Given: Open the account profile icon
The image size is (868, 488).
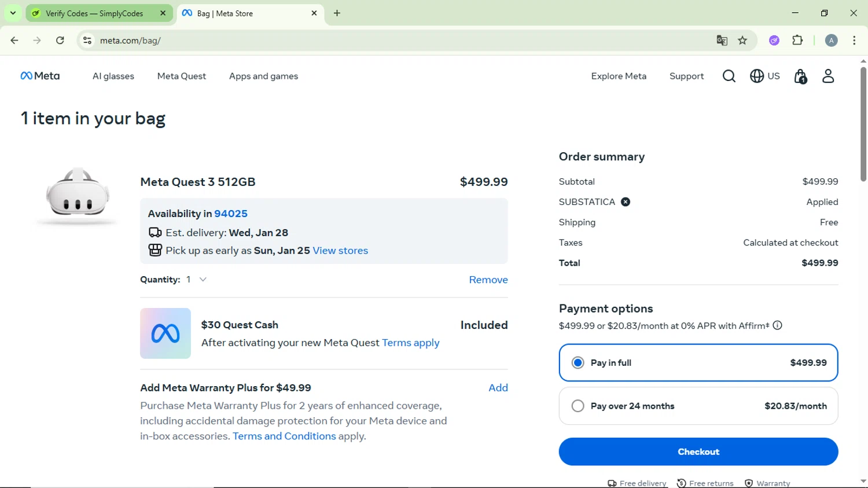Looking at the screenshot, I should pyautogui.click(x=828, y=76).
